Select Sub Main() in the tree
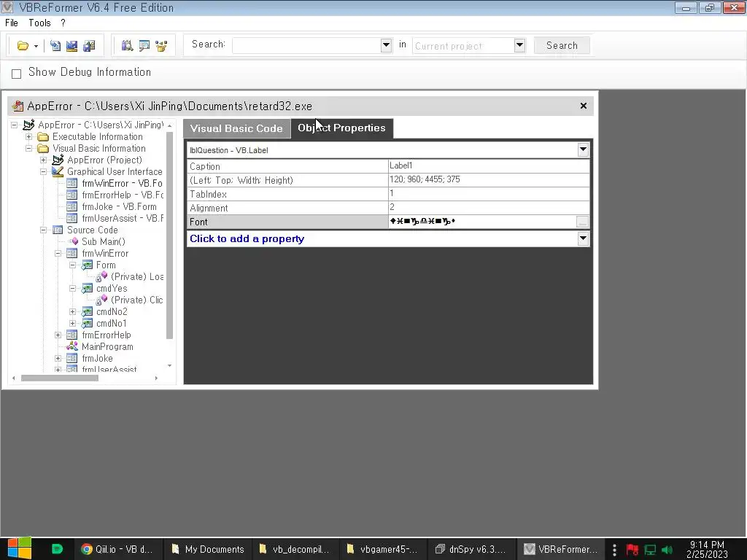Image resolution: width=747 pixels, height=560 pixels. click(x=104, y=241)
